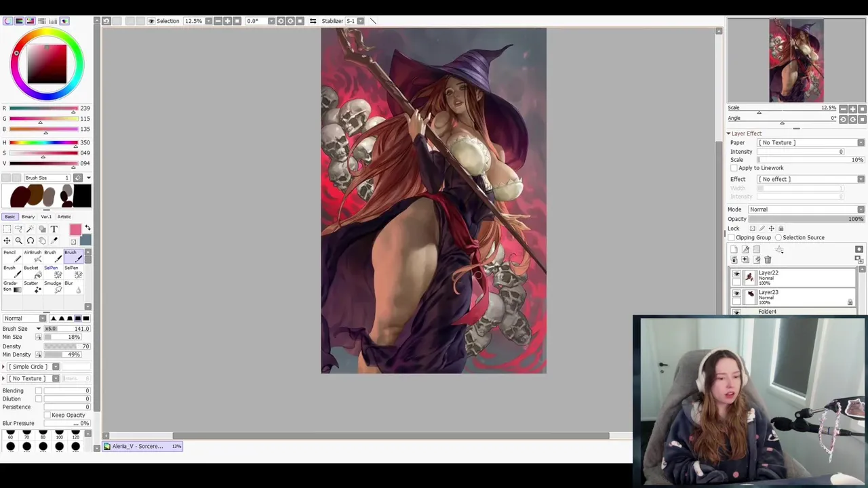The height and width of the screenshot is (488, 868).
Task: Click the Selection visibility label in toolbar
Action: pyautogui.click(x=167, y=21)
